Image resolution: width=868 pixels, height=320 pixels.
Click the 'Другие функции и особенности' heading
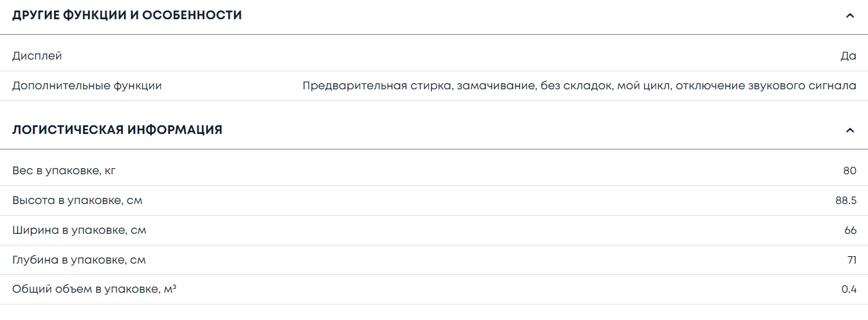(127, 16)
